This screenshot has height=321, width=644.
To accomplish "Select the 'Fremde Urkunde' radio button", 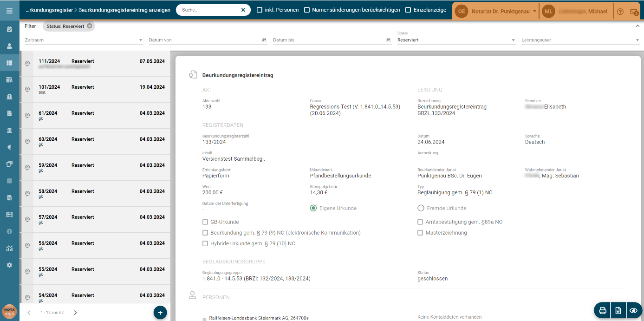I will pos(421,208).
